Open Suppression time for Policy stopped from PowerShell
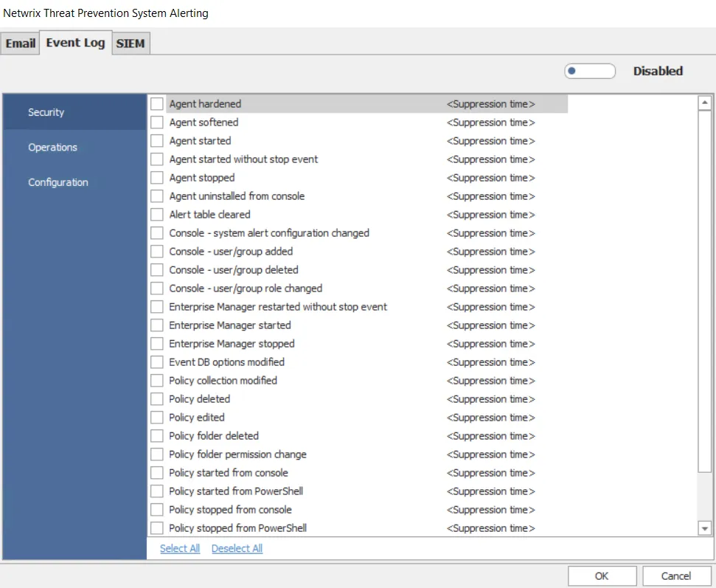This screenshot has width=716, height=588. pyautogui.click(x=491, y=528)
